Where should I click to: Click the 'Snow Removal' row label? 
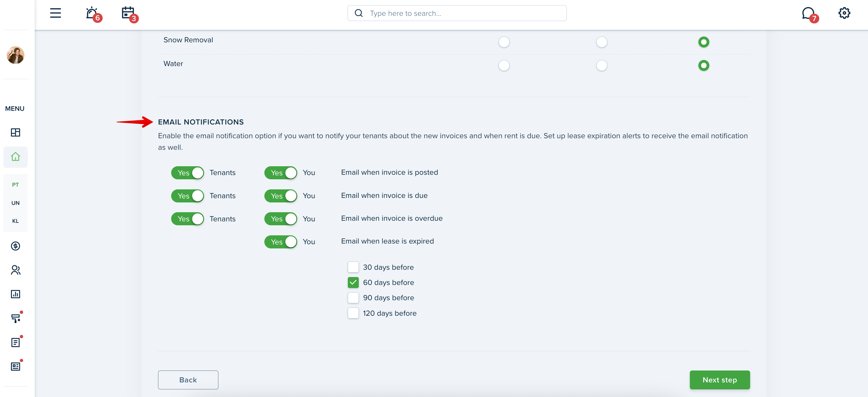point(188,40)
